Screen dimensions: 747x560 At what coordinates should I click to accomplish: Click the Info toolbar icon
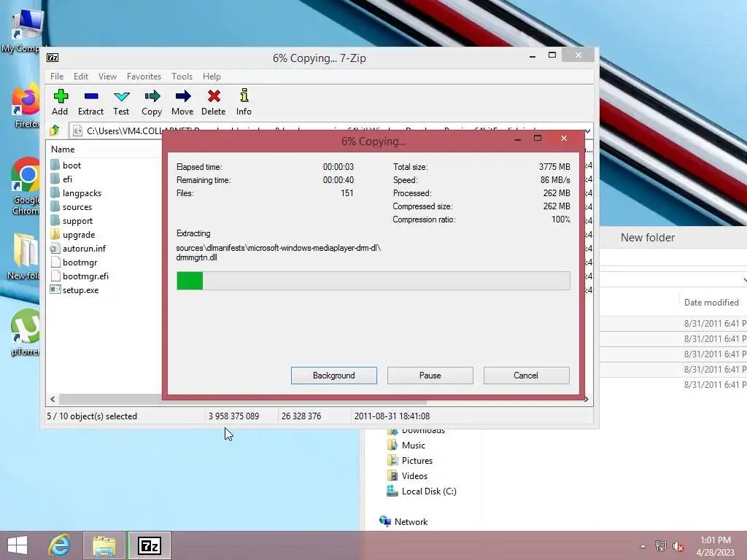(x=244, y=96)
